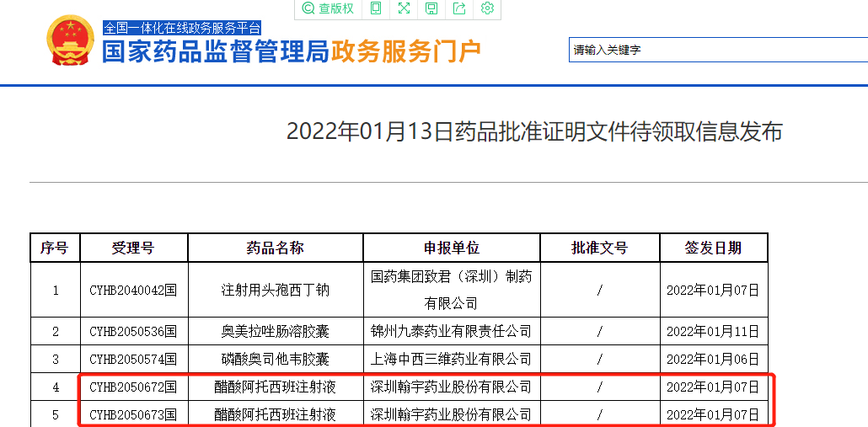
Task: Open the settings gear icon
Action: (487, 8)
